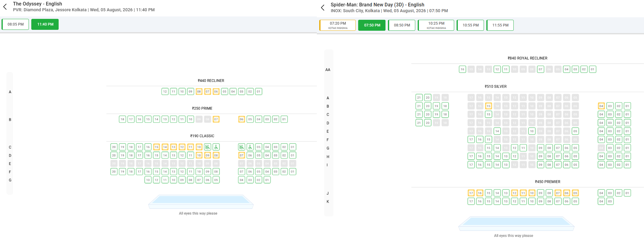The image size is (644, 241).
Task: Choose Silver seat C15 for Spider-Man
Action: click(x=488, y=114)
